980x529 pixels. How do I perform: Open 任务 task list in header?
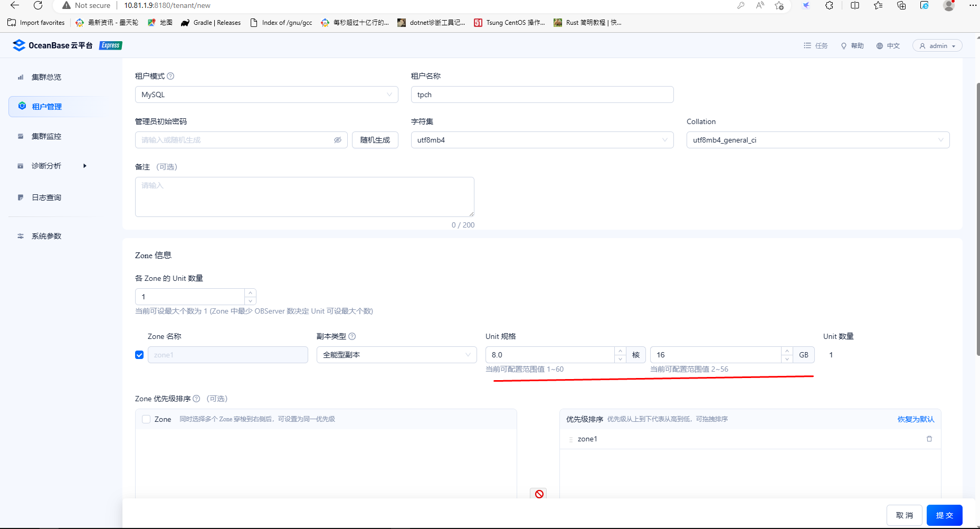coord(816,46)
